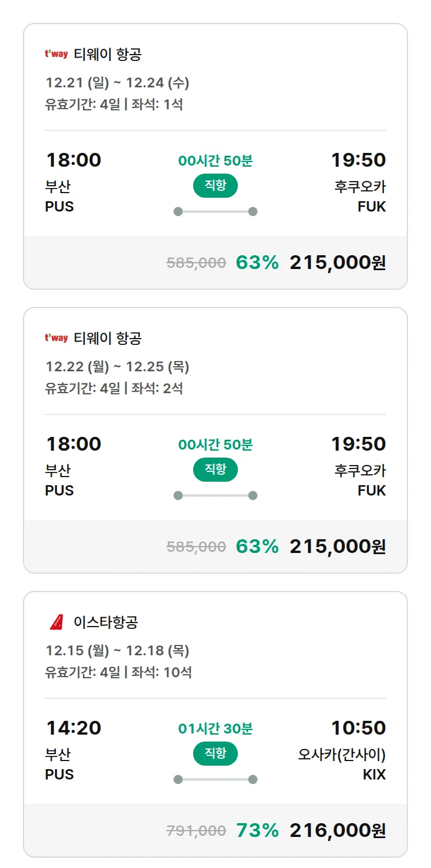Click the 좌석: 10석 seat count text
Screen dimensions: 431x868
167,671
